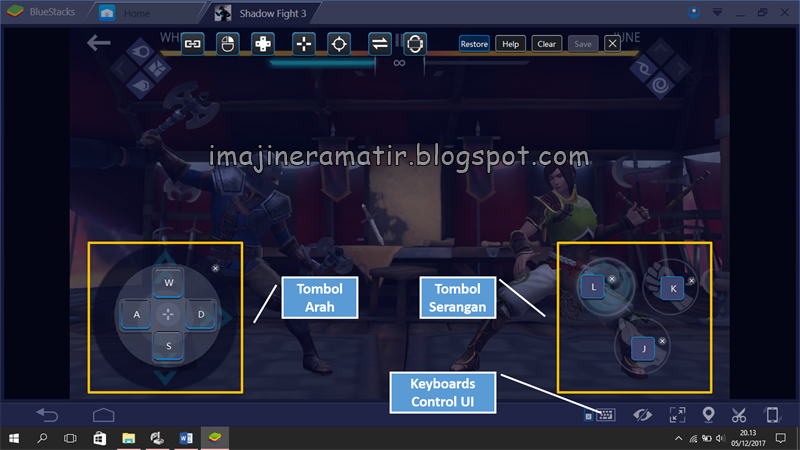
Task: Click the S key on D-pad
Action: point(168,346)
